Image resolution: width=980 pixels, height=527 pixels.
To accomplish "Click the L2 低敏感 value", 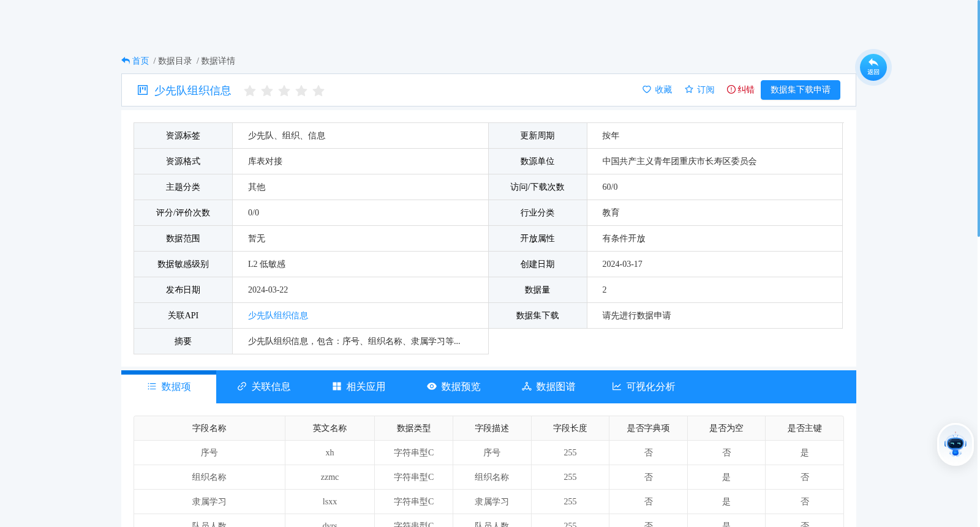I will (x=266, y=264).
